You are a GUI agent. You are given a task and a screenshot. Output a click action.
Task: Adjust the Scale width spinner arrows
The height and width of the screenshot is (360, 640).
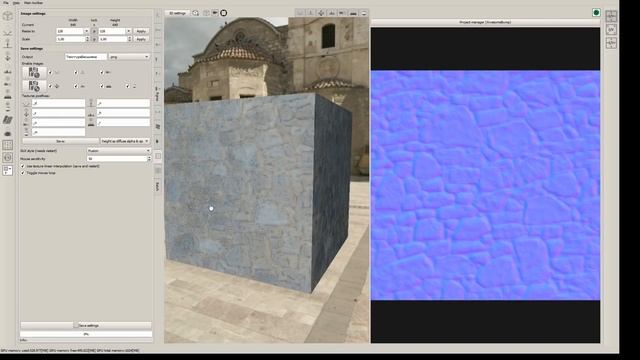pos(87,39)
